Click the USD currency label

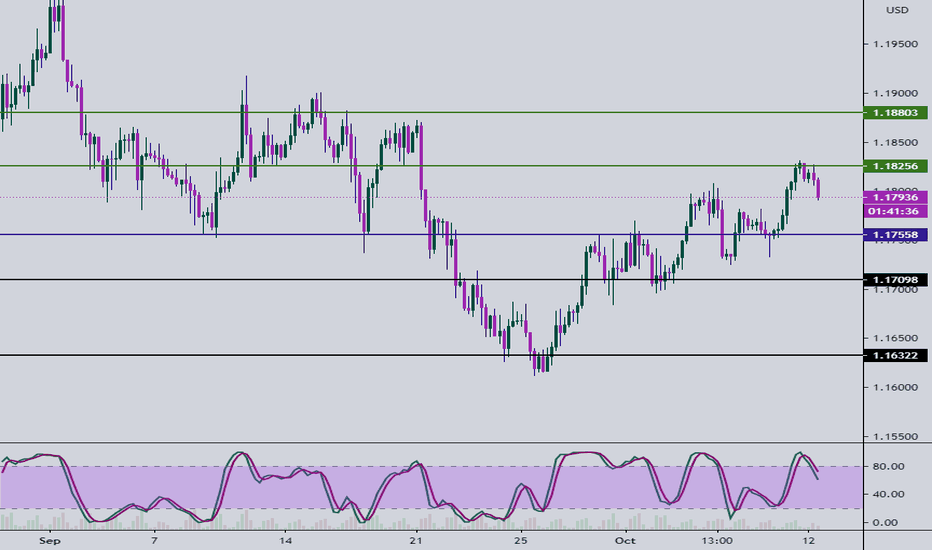(897, 10)
